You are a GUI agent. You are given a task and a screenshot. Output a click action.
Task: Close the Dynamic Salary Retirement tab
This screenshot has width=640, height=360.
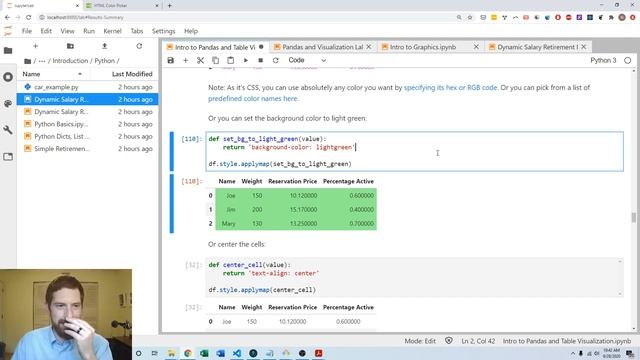(x=584, y=47)
